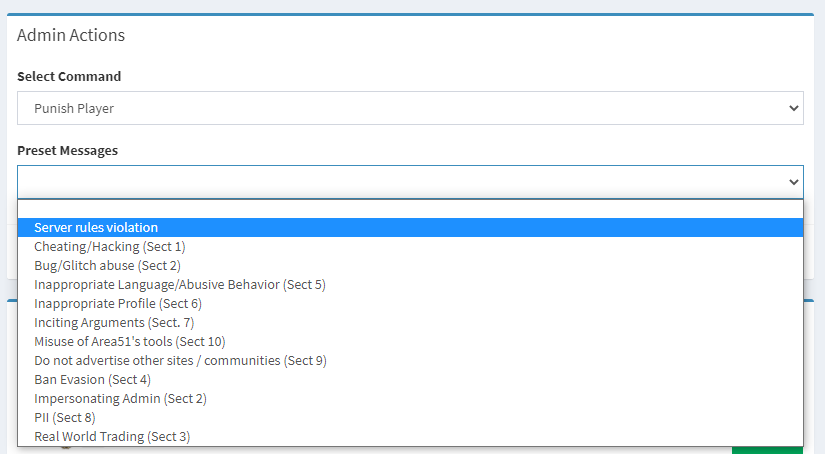
Task: Select the blank preset option
Action: pyautogui.click(x=410, y=209)
